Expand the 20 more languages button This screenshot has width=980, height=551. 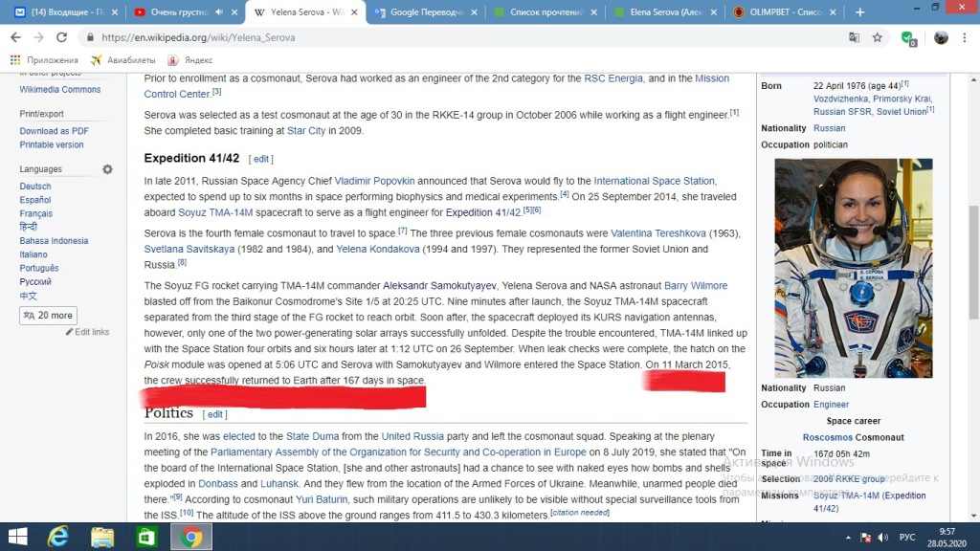click(48, 316)
